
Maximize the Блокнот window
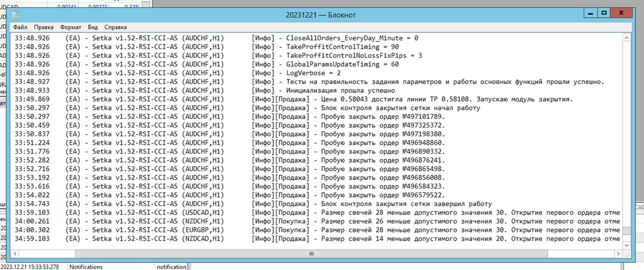point(604,13)
